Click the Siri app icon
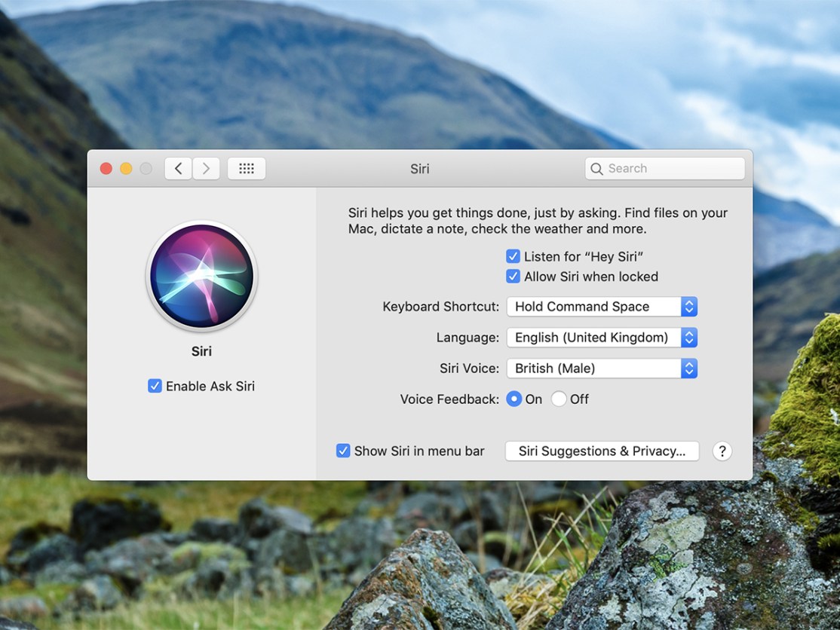 click(201, 275)
